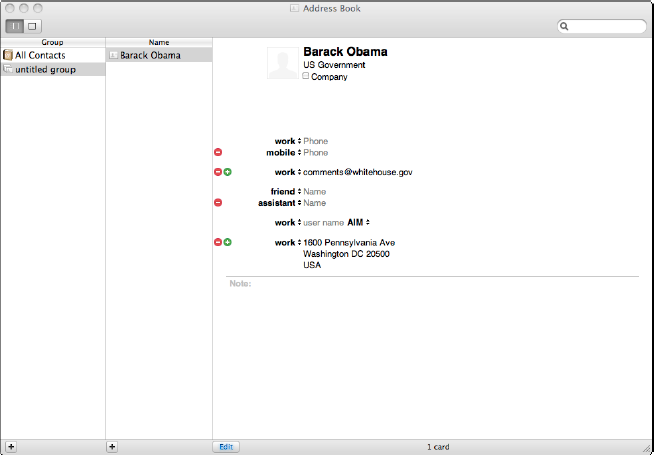
Task: Remove the assistant field
Action: 218,203
